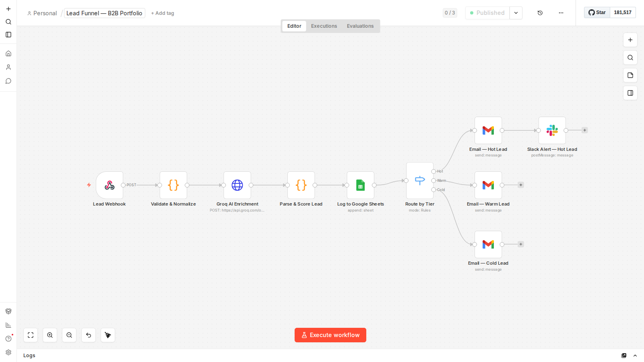The image size is (644, 362).
Task: Star the repo on GitHub
Action: pos(597,12)
